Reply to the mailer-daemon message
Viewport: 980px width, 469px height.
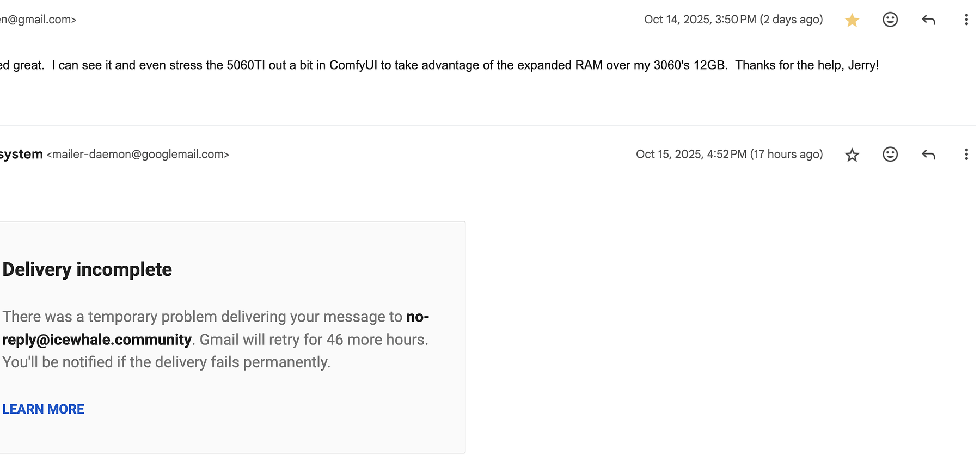pos(928,155)
